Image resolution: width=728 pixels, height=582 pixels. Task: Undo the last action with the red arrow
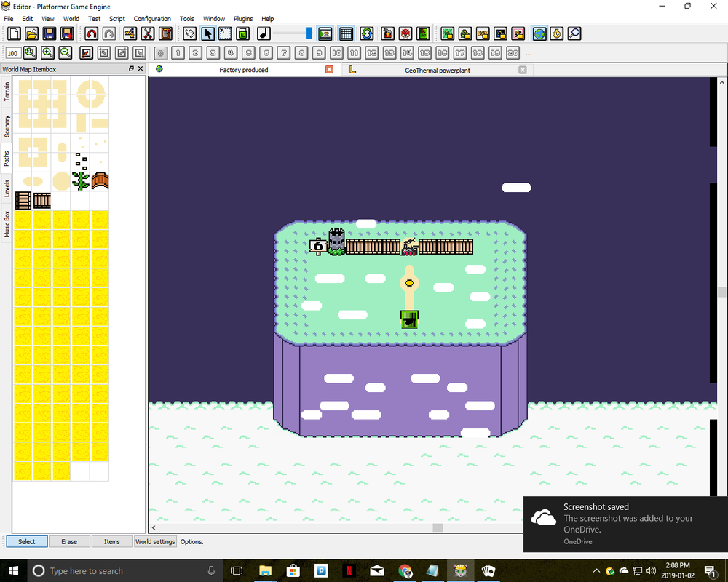[92, 33]
